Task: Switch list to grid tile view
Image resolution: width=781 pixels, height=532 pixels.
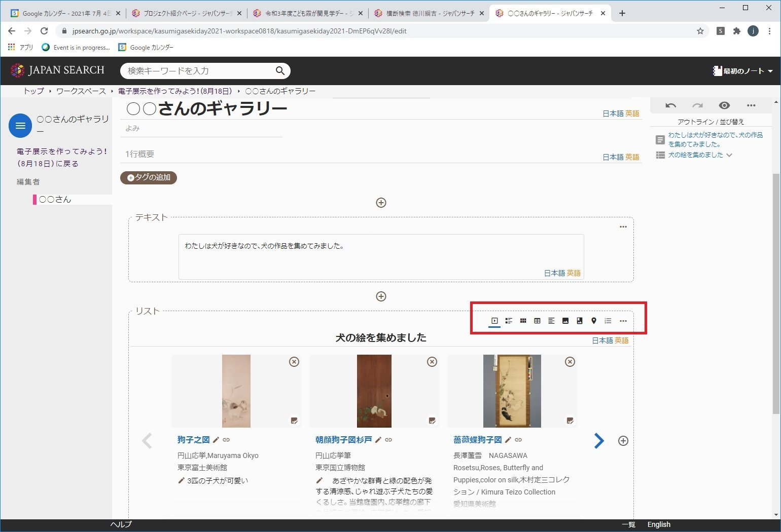Action: (x=523, y=321)
